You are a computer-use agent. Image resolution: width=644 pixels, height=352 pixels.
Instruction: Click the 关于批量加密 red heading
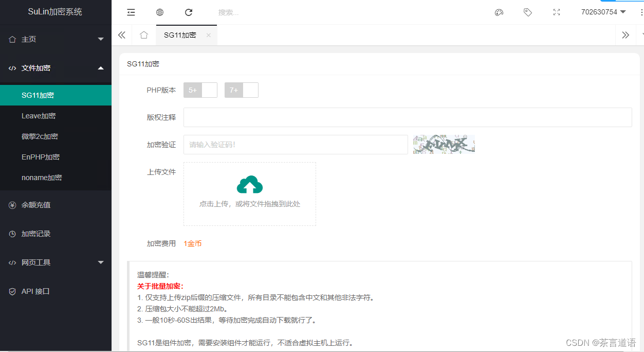(160, 286)
